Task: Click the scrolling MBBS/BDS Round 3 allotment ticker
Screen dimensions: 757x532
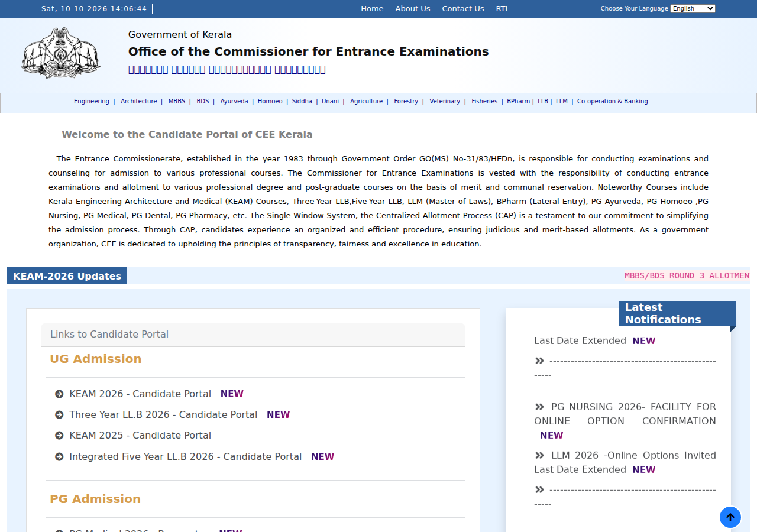Action: pyautogui.click(x=687, y=276)
